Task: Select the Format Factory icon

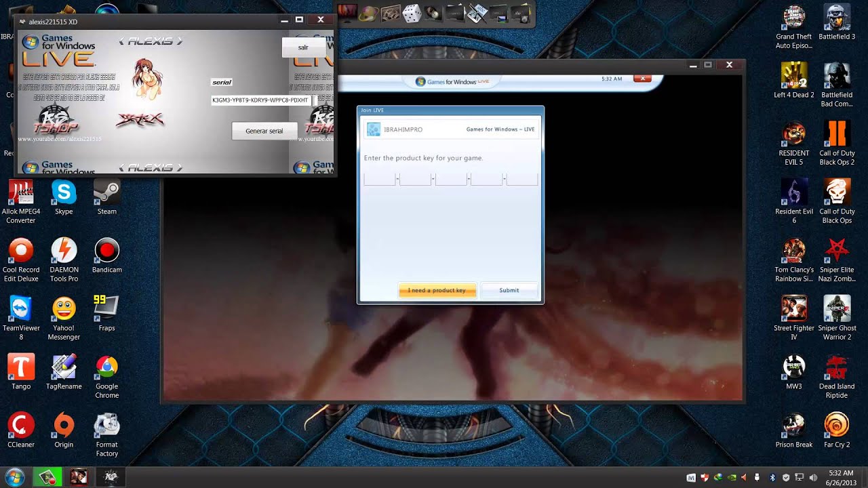Action: coord(106,426)
